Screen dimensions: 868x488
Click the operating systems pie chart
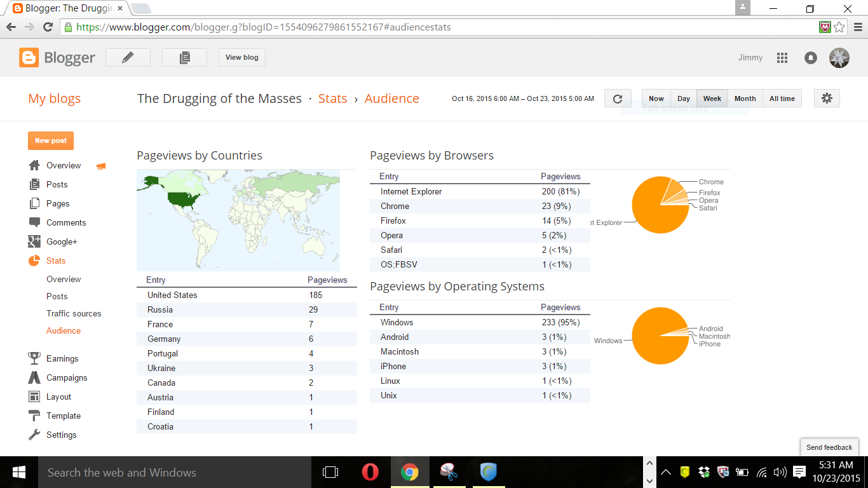(x=660, y=335)
